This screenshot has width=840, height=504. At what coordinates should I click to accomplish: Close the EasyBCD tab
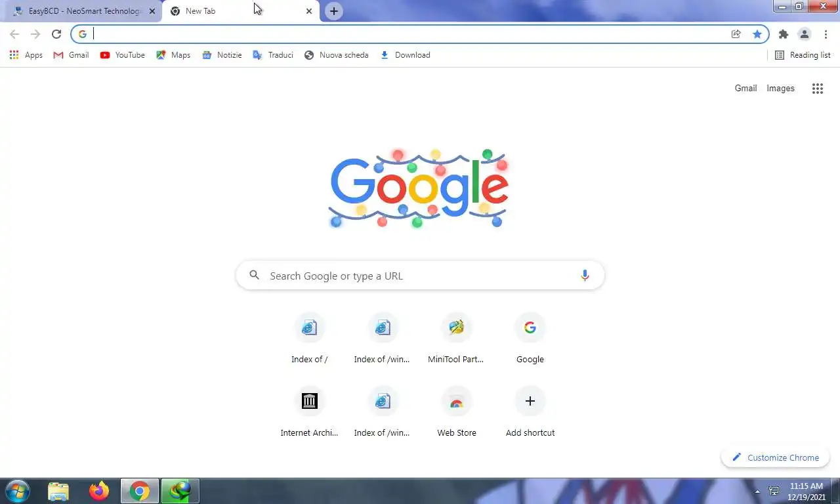click(x=152, y=11)
